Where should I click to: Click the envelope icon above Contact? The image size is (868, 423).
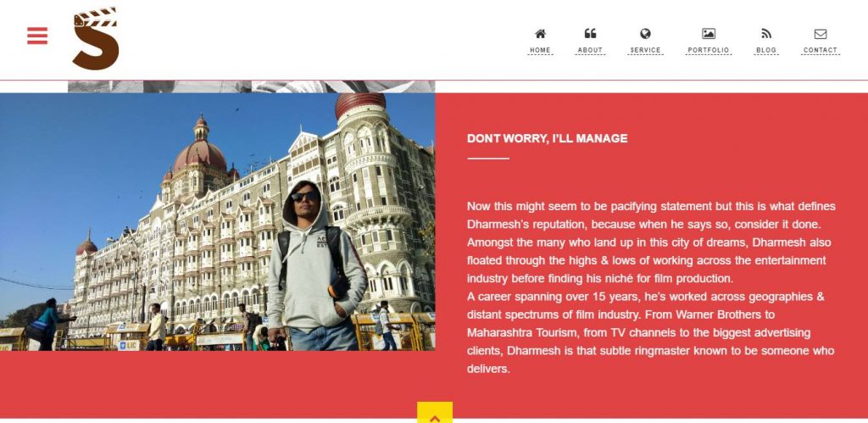click(821, 34)
